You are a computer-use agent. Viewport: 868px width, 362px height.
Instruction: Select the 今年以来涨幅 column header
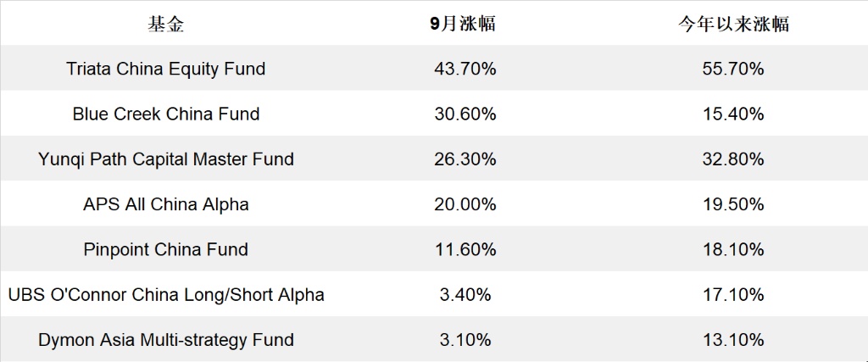[x=733, y=24]
